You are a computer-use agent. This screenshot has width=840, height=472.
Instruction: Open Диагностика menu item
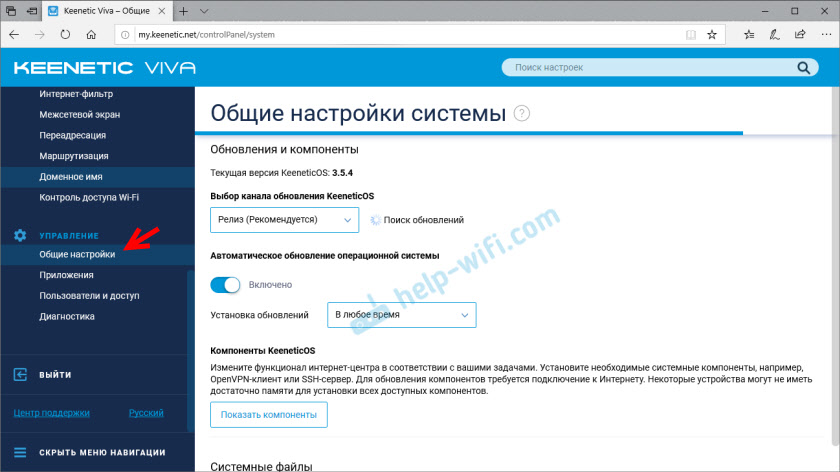[x=67, y=317]
